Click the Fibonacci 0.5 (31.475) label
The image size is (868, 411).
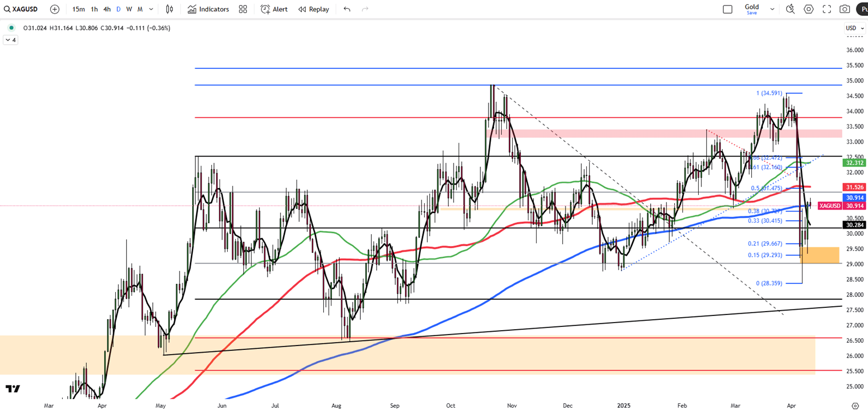[766, 188]
